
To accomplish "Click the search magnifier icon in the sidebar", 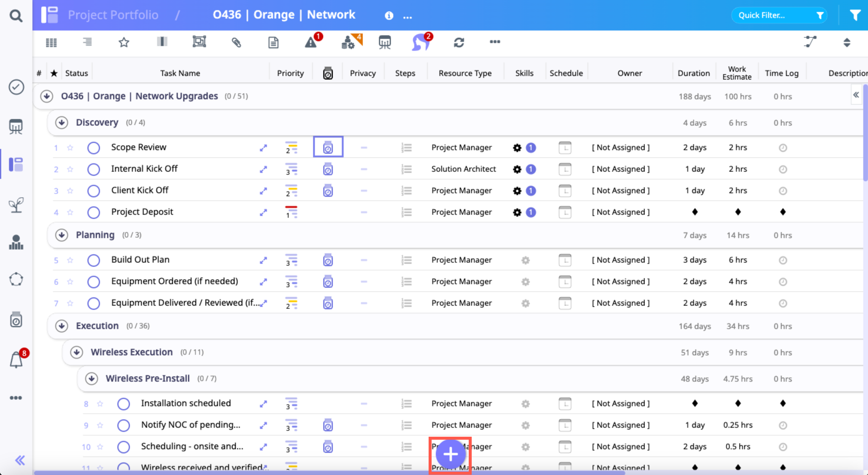I will (x=16, y=16).
